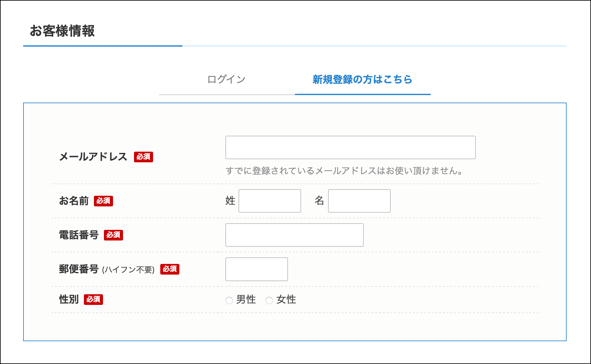This screenshot has height=364, width=591.
Task: Click the お名前 field label
Action: click(74, 201)
